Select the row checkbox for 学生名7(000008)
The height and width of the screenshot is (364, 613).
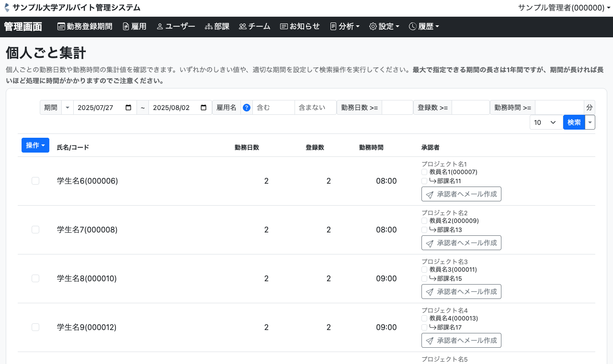(35, 230)
